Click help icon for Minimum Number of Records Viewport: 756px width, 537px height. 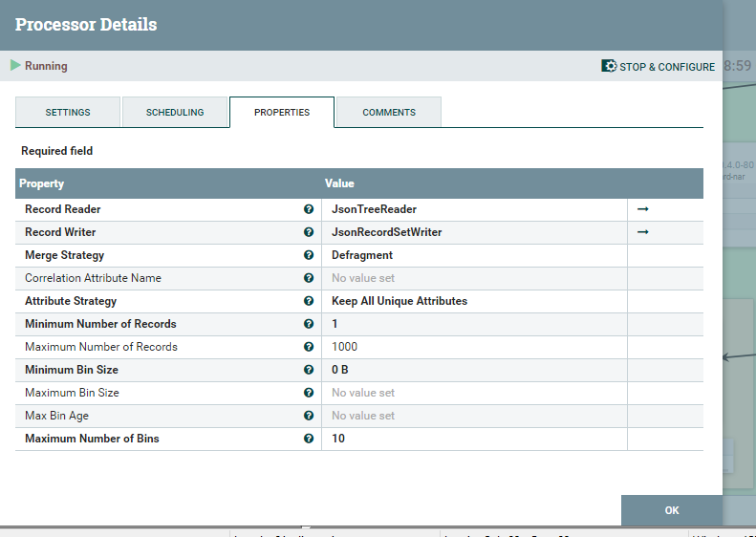[x=309, y=324]
